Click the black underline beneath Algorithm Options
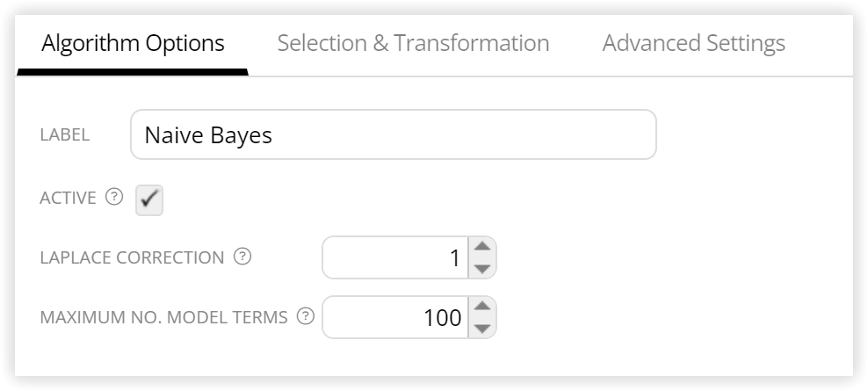The image size is (868, 391). pos(133,72)
